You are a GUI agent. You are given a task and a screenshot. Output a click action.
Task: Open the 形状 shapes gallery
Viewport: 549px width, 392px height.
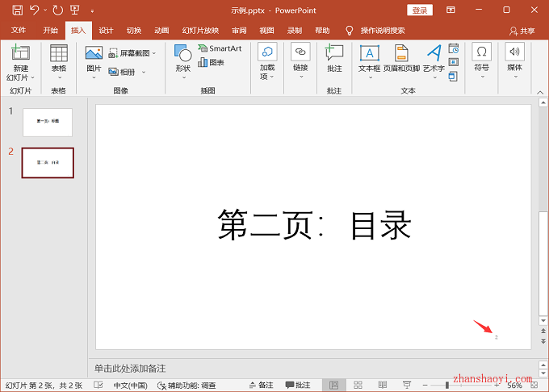pos(183,61)
